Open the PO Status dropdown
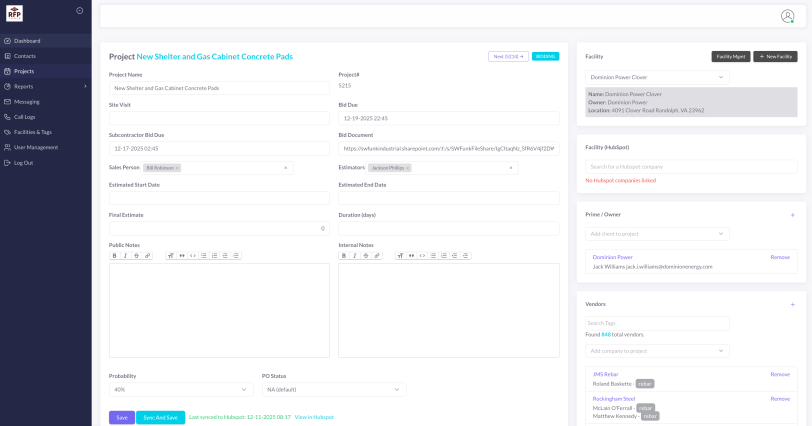Image resolution: width=812 pixels, height=426 pixels. click(334, 389)
